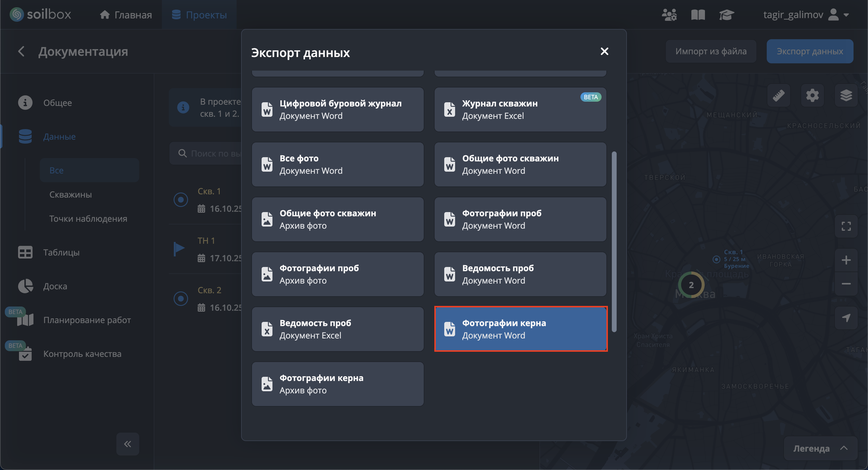The width and height of the screenshot is (868, 470).
Task: Open the knowledge book icon in header
Action: click(x=698, y=15)
